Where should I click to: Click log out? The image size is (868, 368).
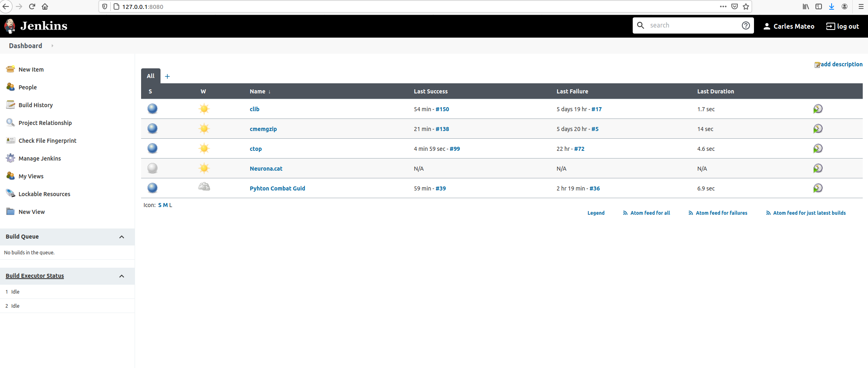pyautogui.click(x=843, y=26)
